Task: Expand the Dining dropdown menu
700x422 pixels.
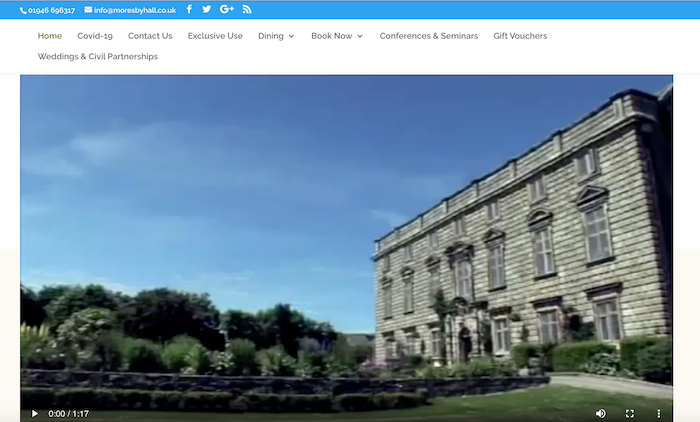Action: coord(276,36)
